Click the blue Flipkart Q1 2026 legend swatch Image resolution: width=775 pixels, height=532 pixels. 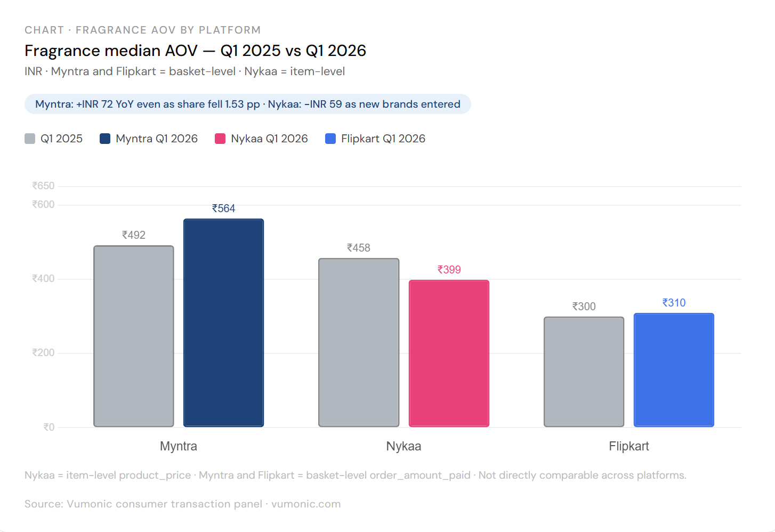tap(330, 139)
